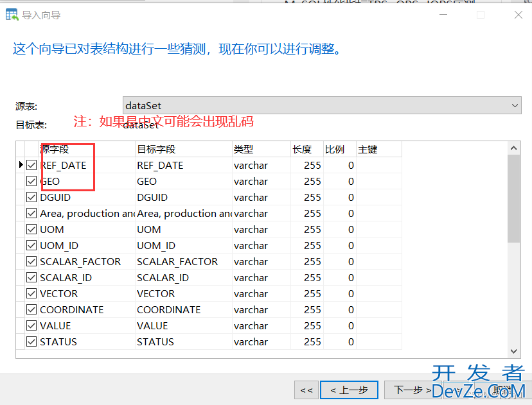Toggle the UOM field checkbox

[x=31, y=229]
